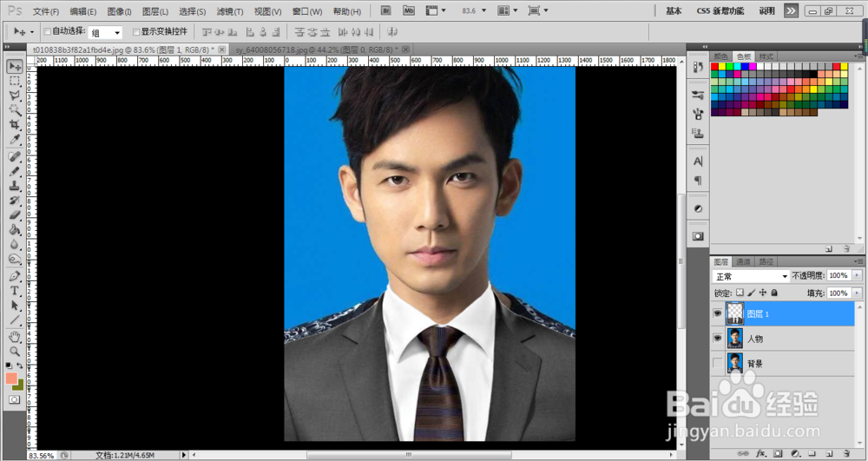Launch Mini Bridge from top bar
868x461 pixels.
(x=409, y=10)
